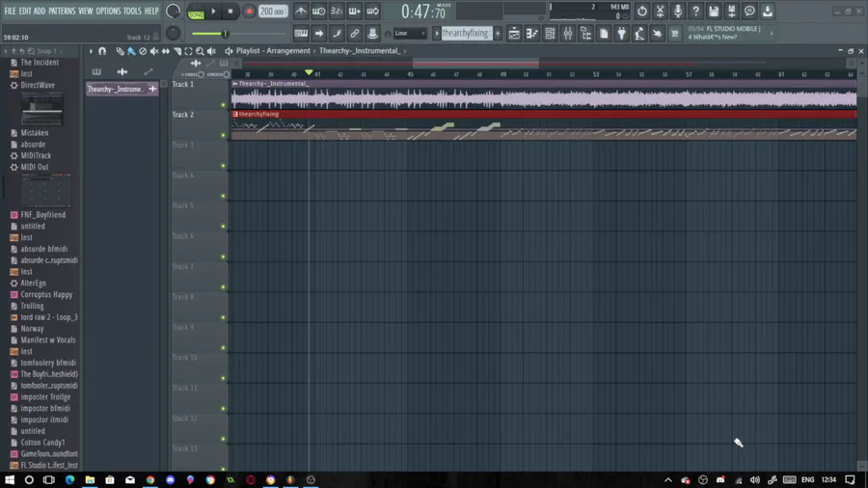Open the FILE menu
Screen dimensions: 868x488
tap(10, 11)
